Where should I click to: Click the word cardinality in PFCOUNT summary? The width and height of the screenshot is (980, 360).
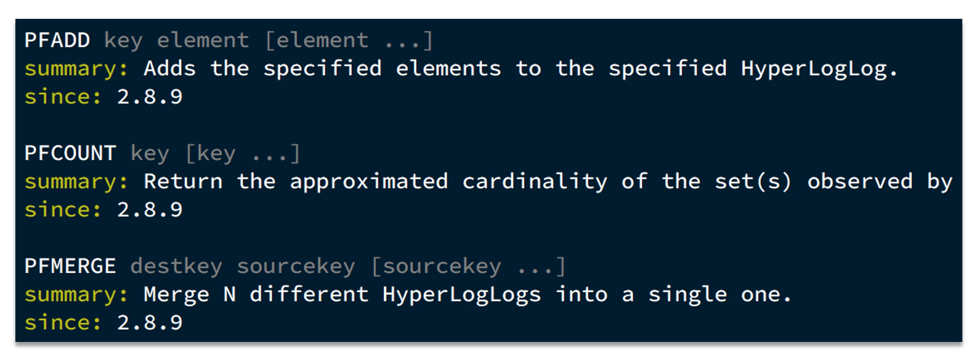click(x=535, y=182)
